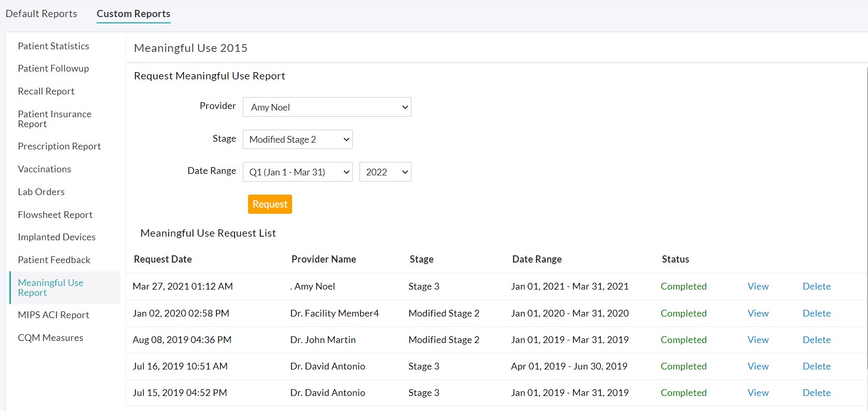Open MIPS ACI Report in the sidebar

click(x=53, y=315)
